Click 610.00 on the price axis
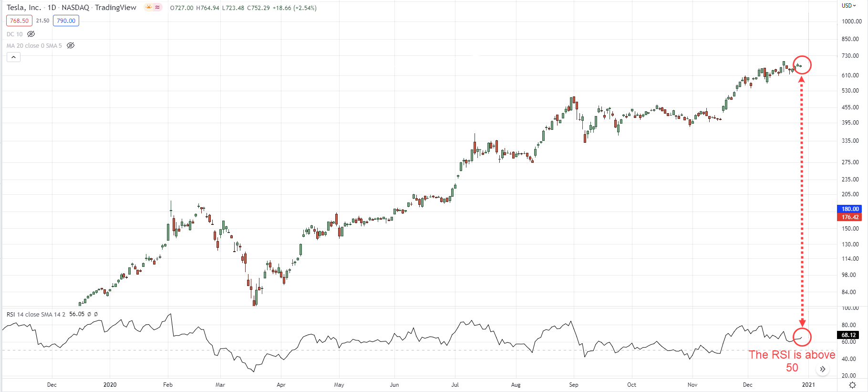Screen dimensions: 868x392 pyautogui.click(x=850, y=75)
